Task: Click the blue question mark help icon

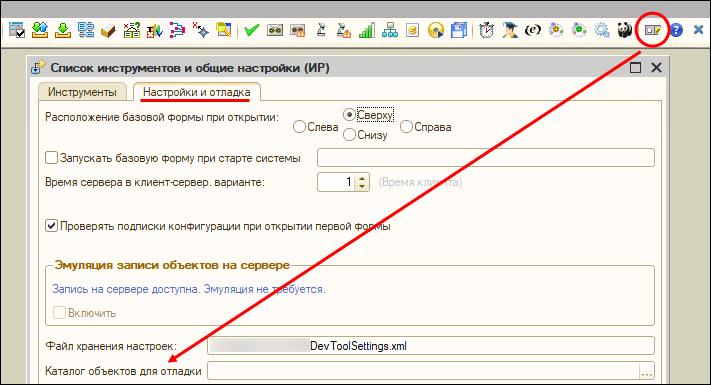Action: [676, 30]
